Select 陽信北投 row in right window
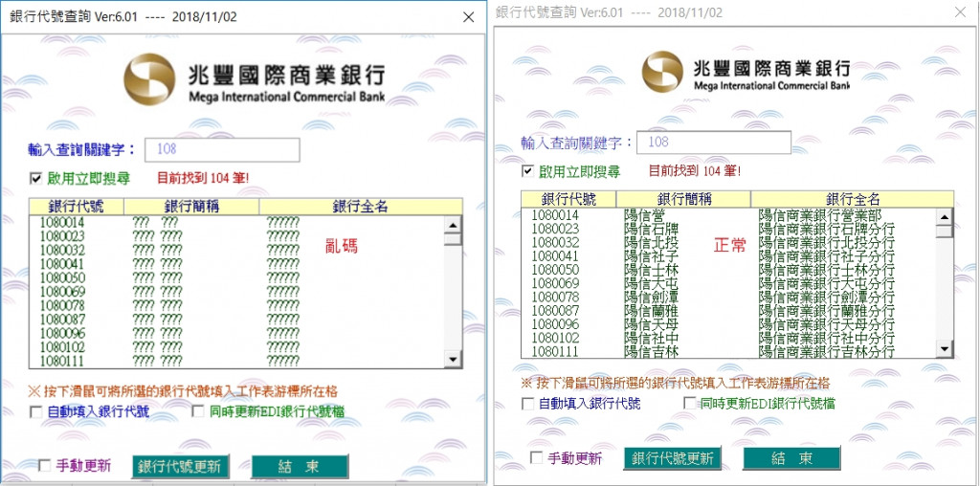The height and width of the screenshot is (486, 980). click(x=728, y=242)
